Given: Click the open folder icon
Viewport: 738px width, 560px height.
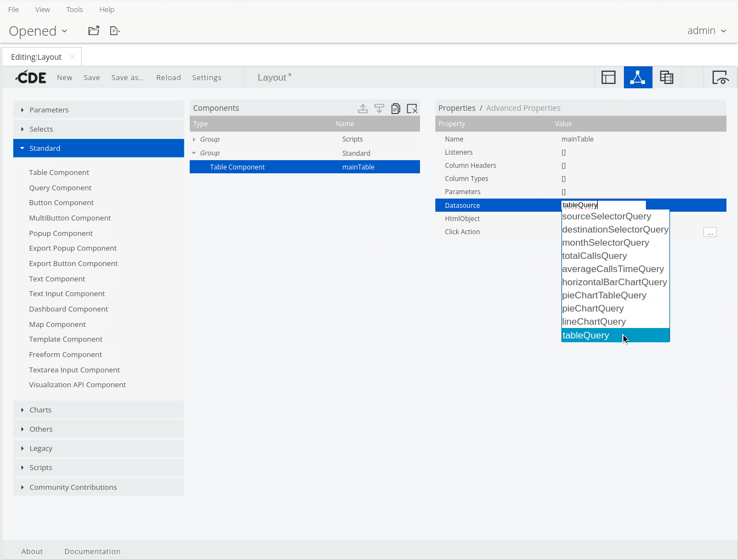Looking at the screenshot, I should click(94, 31).
